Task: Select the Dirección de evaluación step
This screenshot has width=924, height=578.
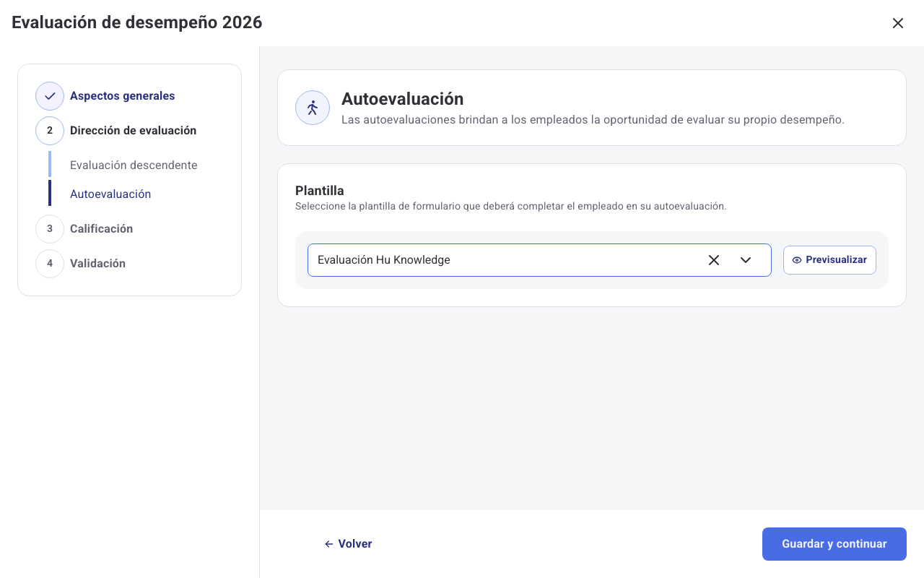Action: [133, 131]
